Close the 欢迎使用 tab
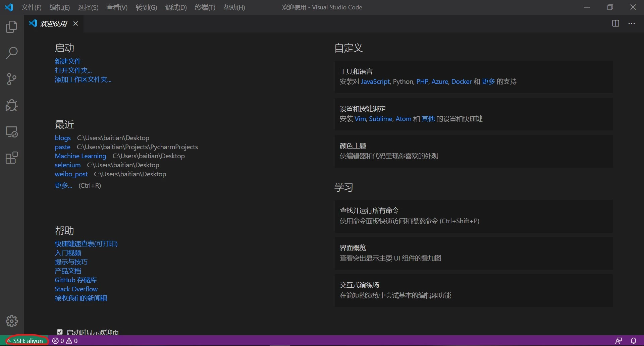The height and width of the screenshot is (346, 644). [x=76, y=23]
